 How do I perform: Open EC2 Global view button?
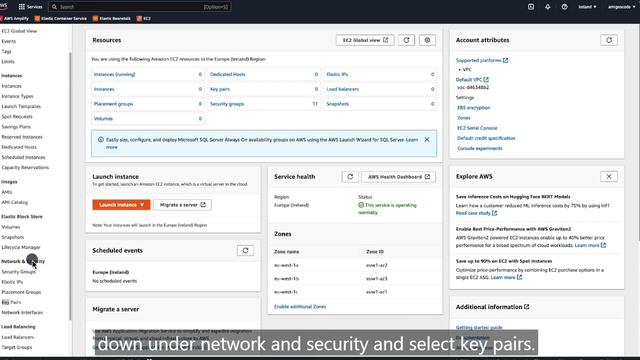coord(365,40)
